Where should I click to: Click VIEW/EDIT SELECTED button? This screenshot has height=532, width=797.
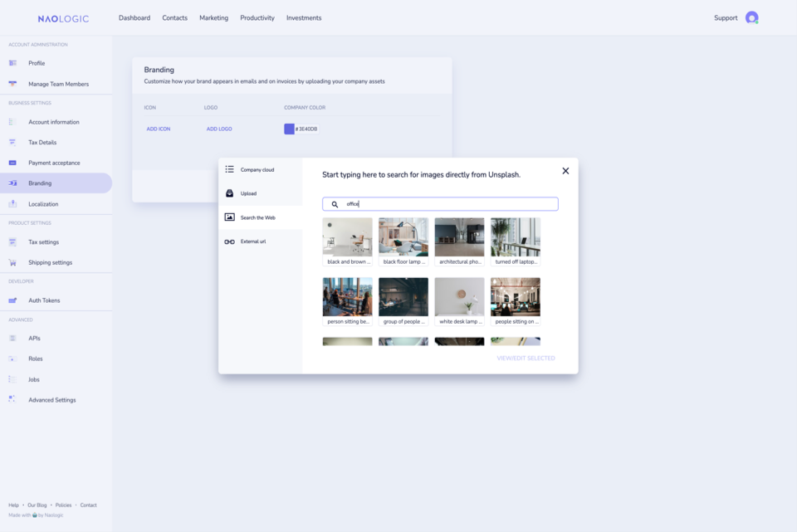pos(526,359)
